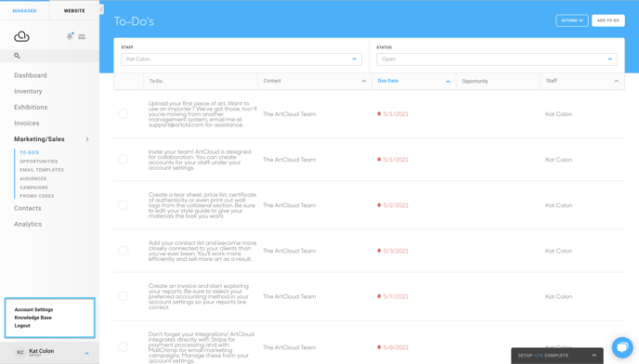Open the Knowledge Base link
Screen dimensions: 639x364
tap(33, 318)
